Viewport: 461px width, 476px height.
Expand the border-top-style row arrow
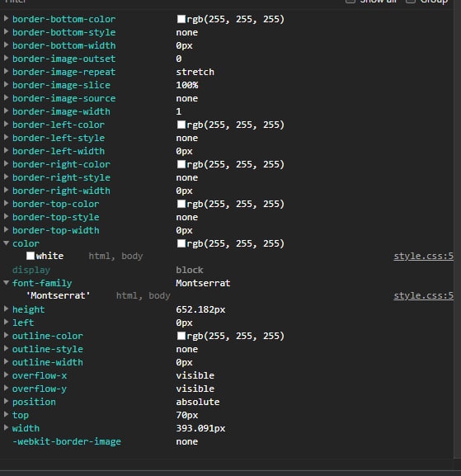click(6, 216)
